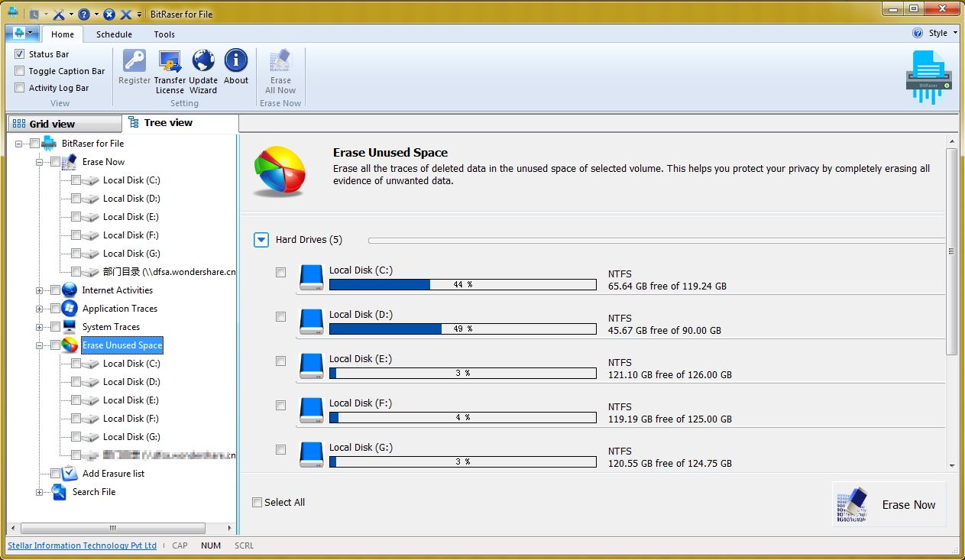The height and width of the screenshot is (560, 965).
Task: Click the NUM status bar indicator
Action: click(211, 545)
